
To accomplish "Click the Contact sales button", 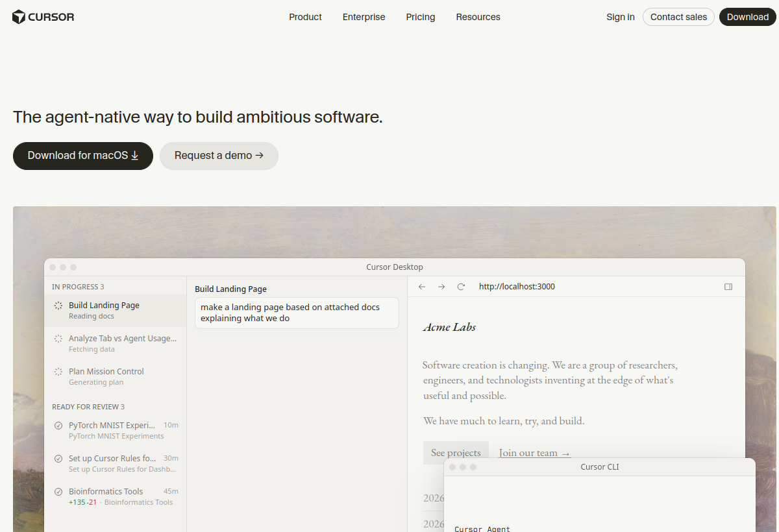I will [678, 17].
